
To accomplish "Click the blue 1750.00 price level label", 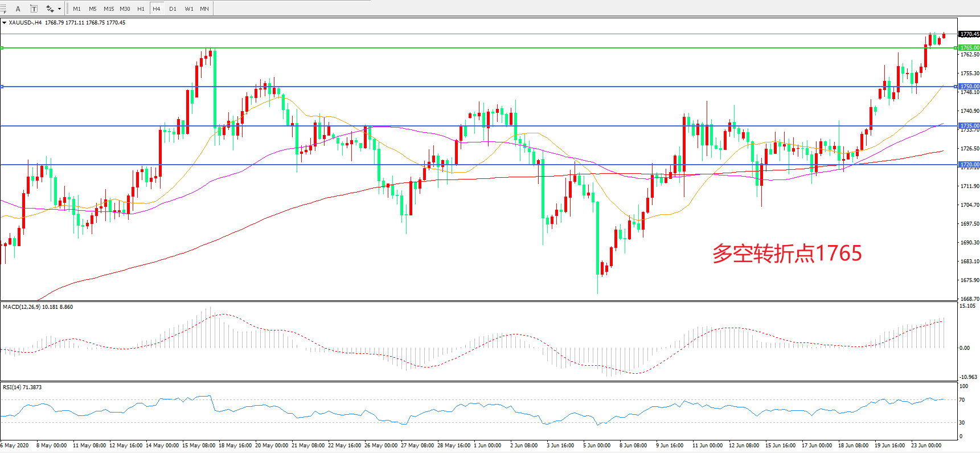I will [969, 87].
